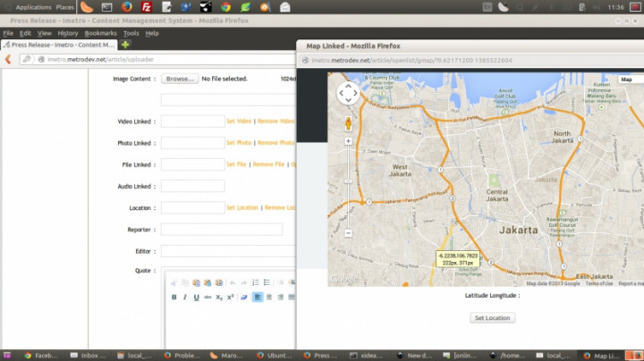The image size is (644, 361).
Task: Open the Applications menu
Action: click(34, 7)
